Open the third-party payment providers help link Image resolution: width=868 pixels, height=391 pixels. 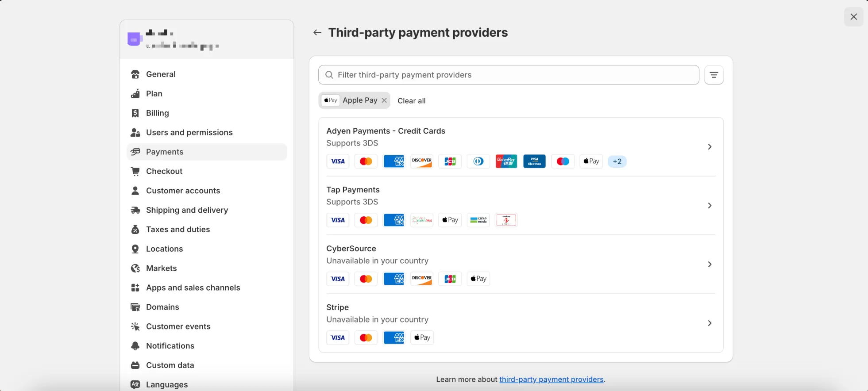(x=552, y=379)
